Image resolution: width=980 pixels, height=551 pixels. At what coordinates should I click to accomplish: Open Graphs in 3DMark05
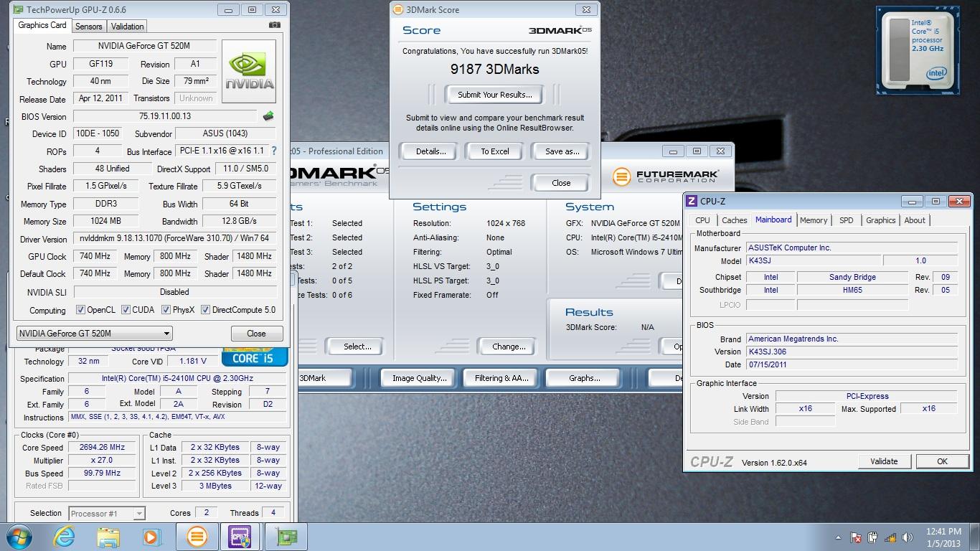pyautogui.click(x=584, y=378)
